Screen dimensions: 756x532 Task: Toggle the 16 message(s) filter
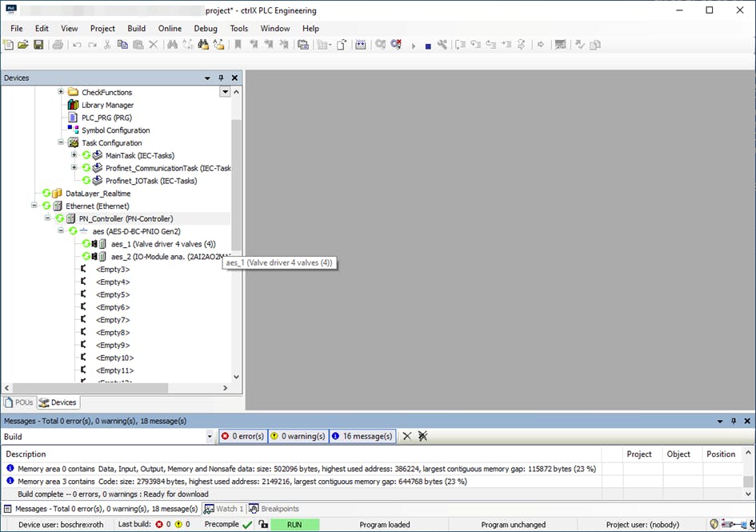[x=362, y=436]
